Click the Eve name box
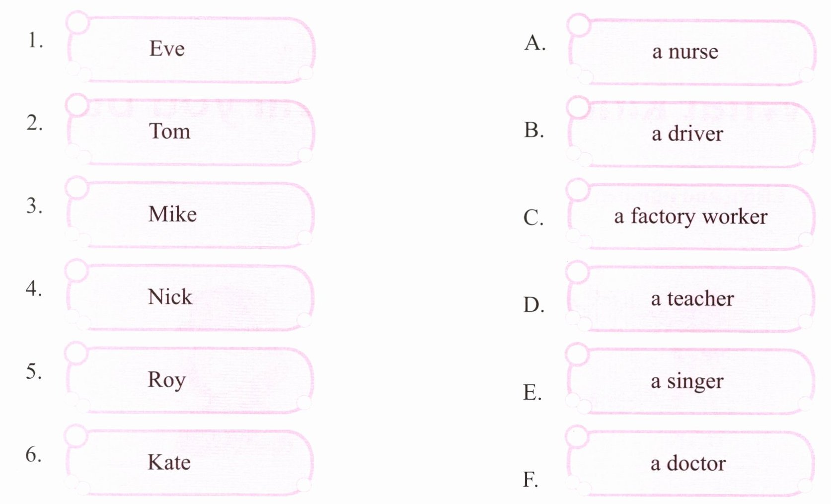The height and width of the screenshot is (504, 831). click(191, 49)
